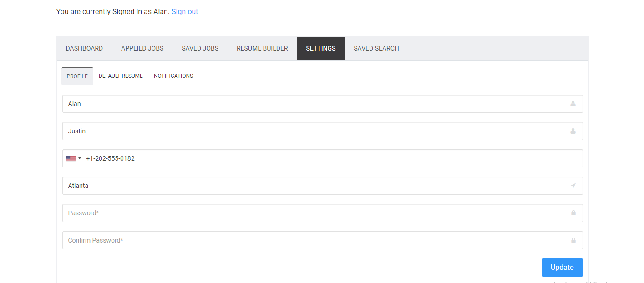Click the person icon in first name field
The width and height of the screenshot is (644, 283).
(573, 104)
